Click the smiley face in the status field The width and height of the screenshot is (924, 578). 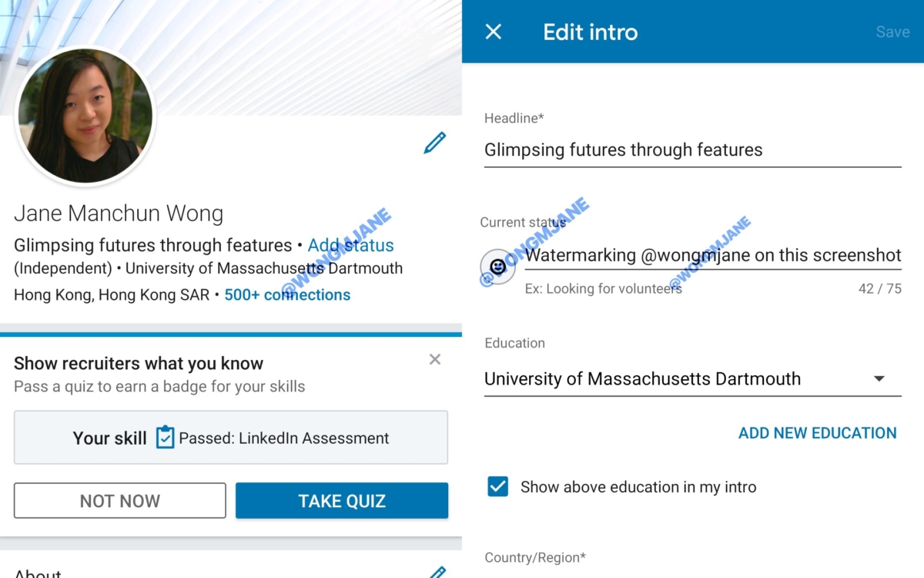(498, 266)
